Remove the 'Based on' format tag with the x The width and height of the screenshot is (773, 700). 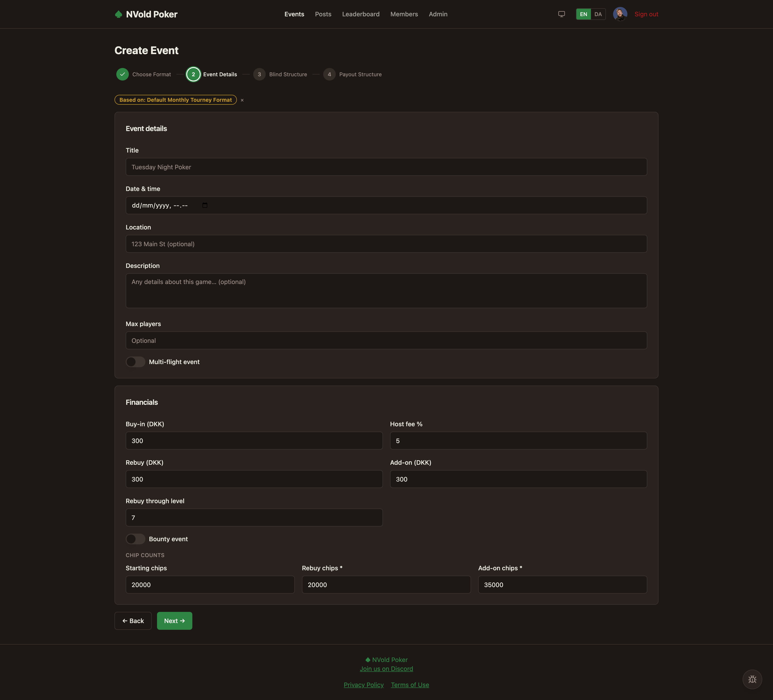(x=242, y=100)
